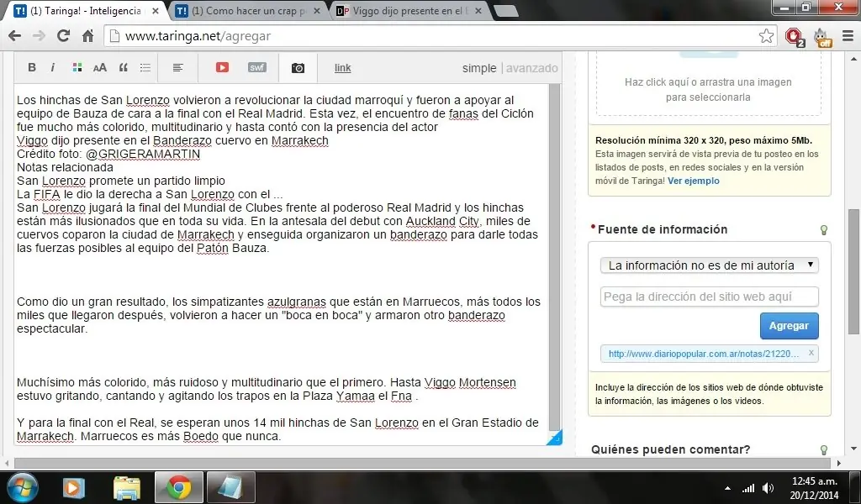Screen dimensions: 861x504
Task: Open text alignment options
Action: 178,67
